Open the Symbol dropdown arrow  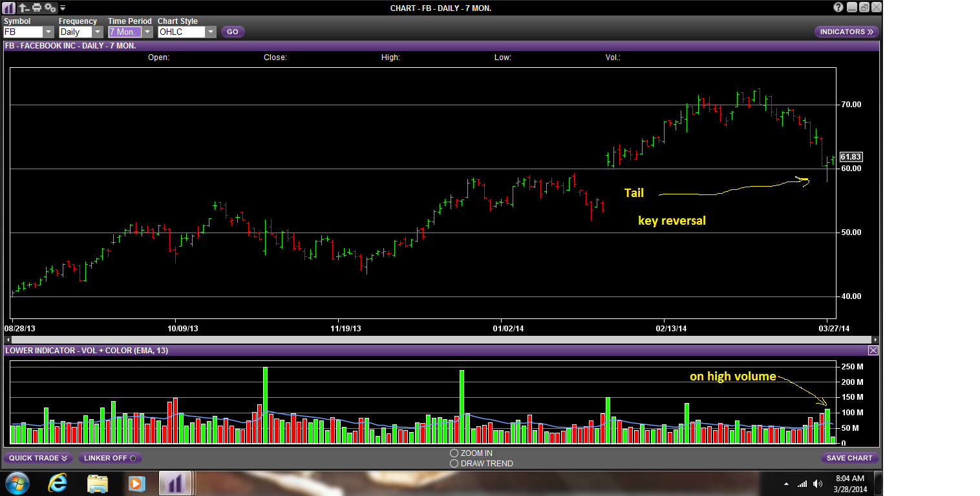click(48, 32)
